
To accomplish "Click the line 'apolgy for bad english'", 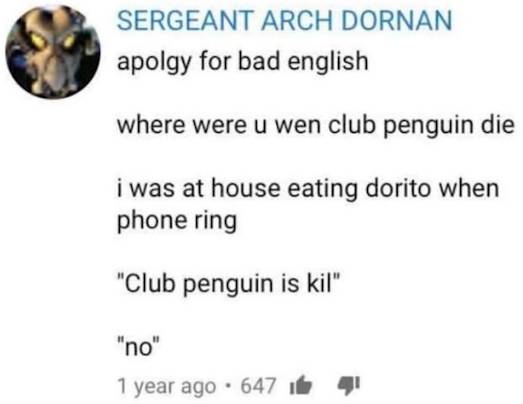I will pos(242,62).
